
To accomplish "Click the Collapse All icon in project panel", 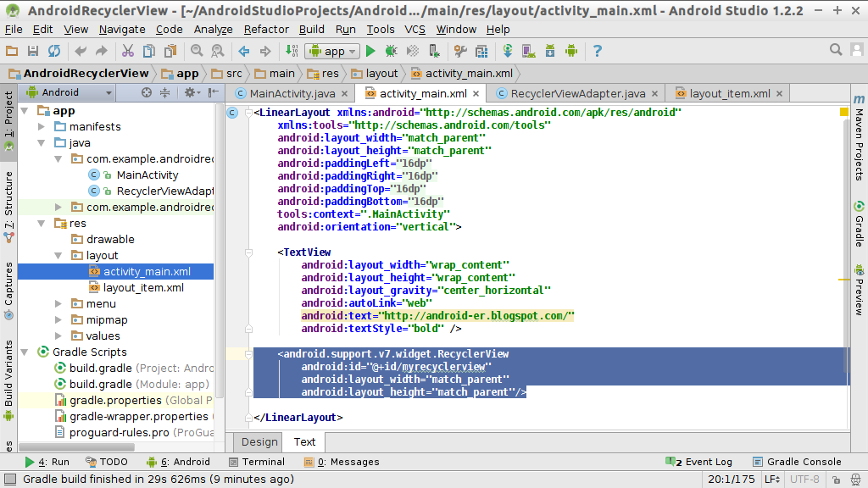I will [x=165, y=92].
